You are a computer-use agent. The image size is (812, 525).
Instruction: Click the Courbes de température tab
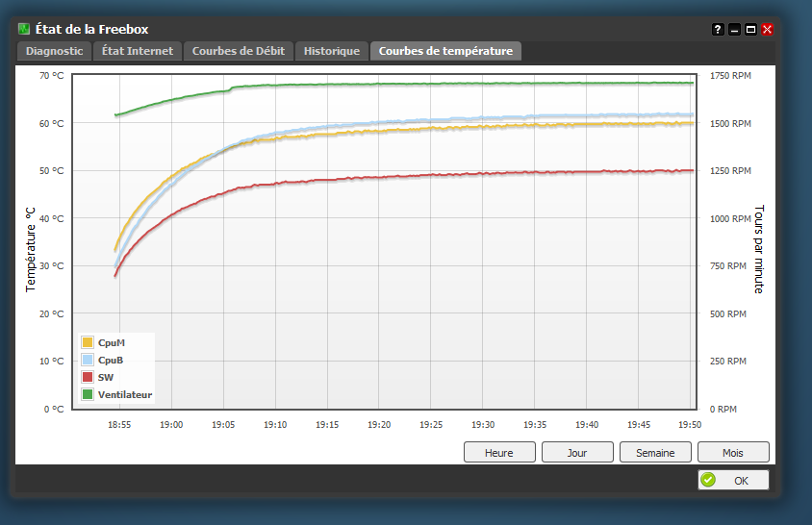(x=445, y=51)
